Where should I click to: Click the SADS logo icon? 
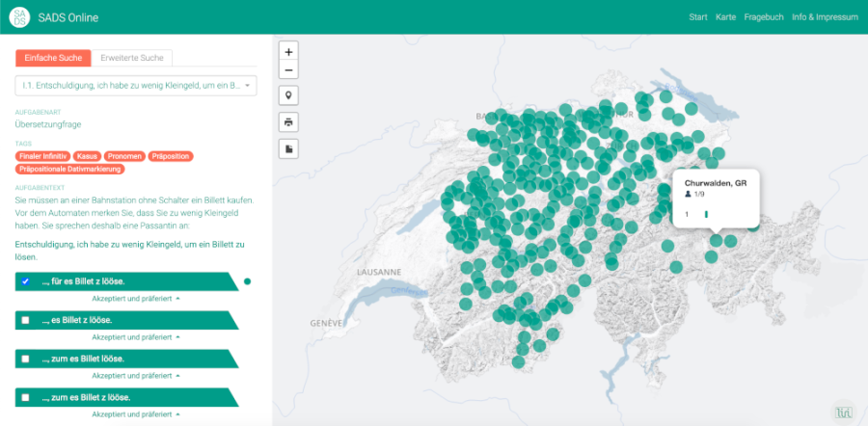point(19,17)
